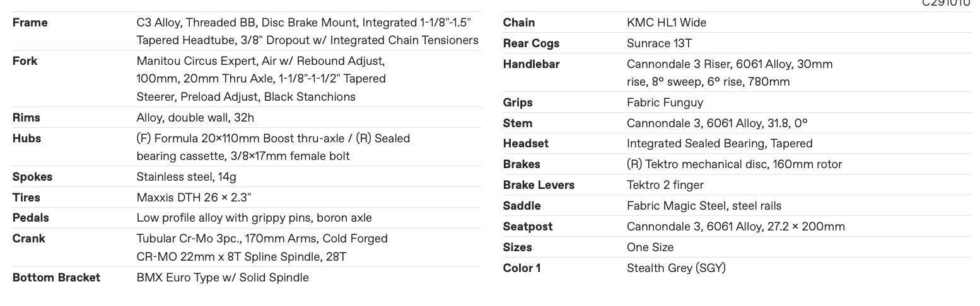Click the Bottom Bracket label

click(56, 278)
